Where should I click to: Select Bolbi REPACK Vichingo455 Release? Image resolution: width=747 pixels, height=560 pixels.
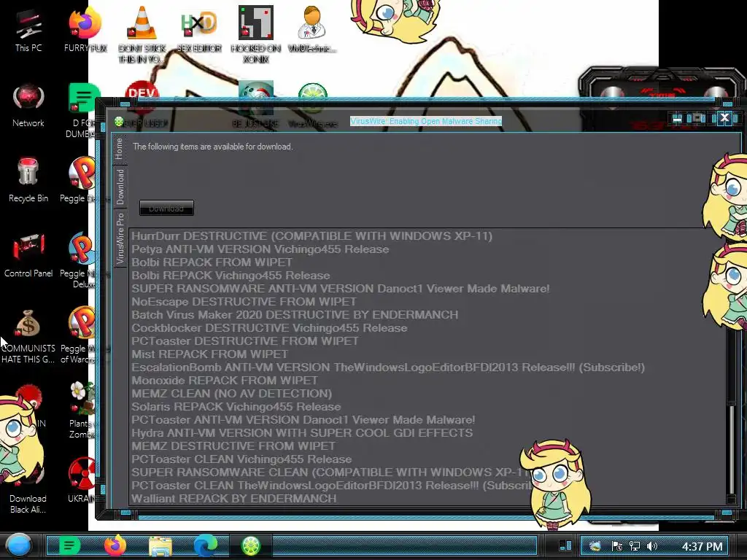point(231,275)
